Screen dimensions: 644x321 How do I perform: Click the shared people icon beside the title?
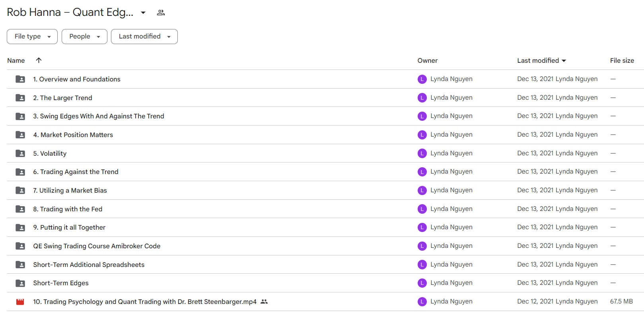pyautogui.click(x=161, y=13)
